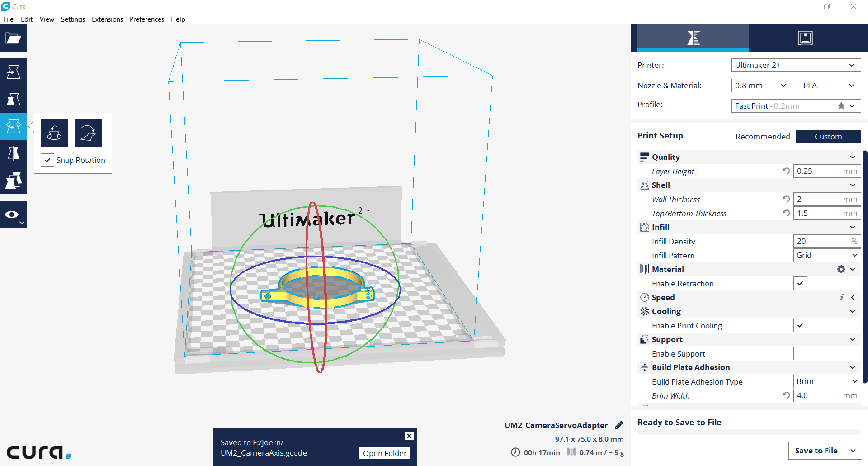The height and width of the screenshot is (466, 868).
Task: Reset Wall Thickness to default value
Action: click(786, 199)
